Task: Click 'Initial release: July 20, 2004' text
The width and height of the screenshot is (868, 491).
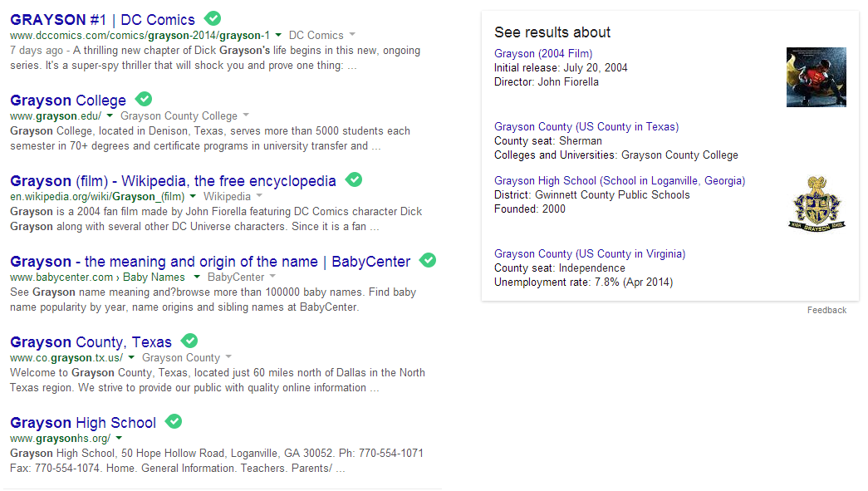Action: click(x=561, y=68)
